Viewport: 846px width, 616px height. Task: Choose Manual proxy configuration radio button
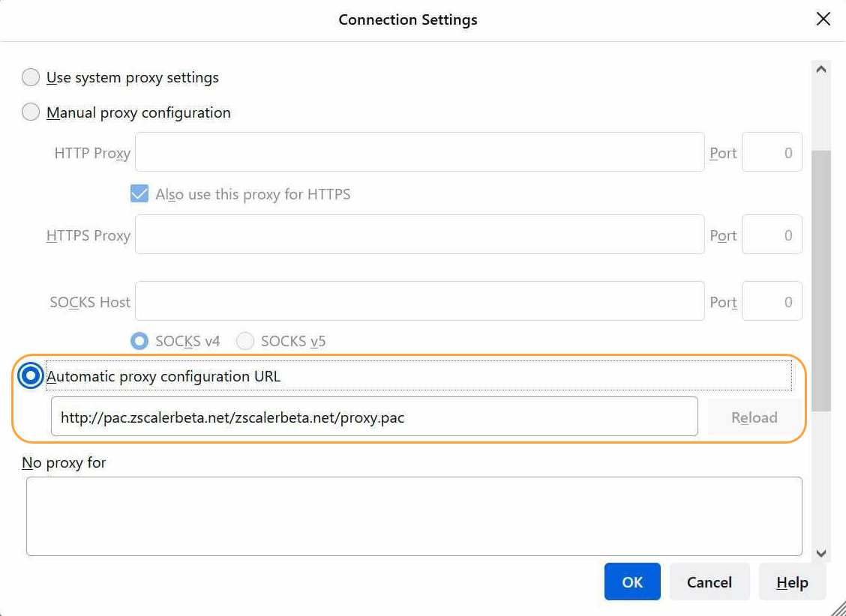pos(31,112)
